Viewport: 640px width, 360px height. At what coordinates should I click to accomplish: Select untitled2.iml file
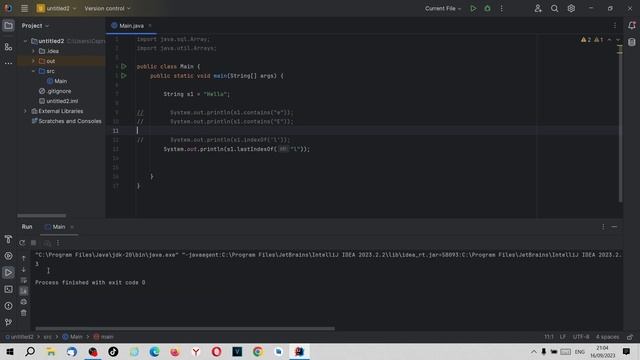click(x=58, y=101)
